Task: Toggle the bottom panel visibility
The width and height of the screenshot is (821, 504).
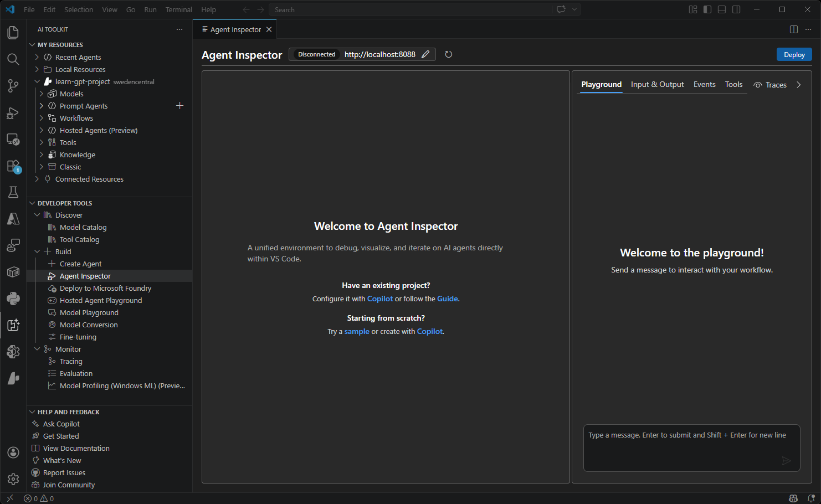Action: tap(721, 9)
